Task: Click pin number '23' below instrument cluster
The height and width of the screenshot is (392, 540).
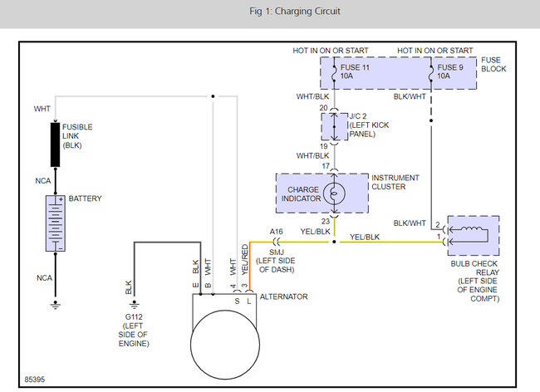Action: pyautogui.click(x=326, y=221)
